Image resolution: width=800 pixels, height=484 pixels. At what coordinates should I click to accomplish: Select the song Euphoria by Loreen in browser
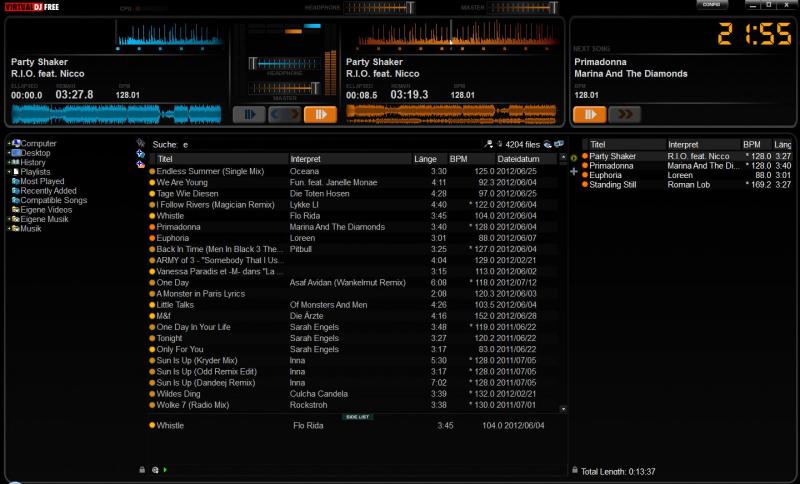click(173, 238)
